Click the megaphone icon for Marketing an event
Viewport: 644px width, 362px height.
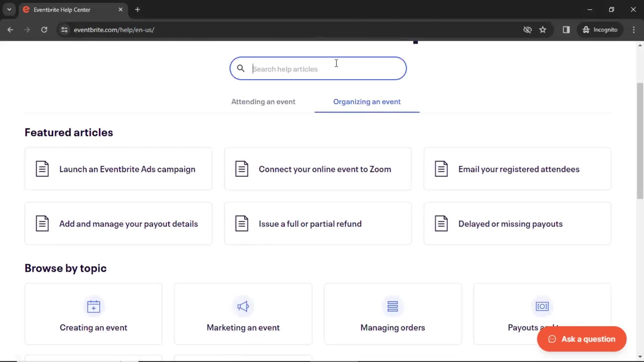point(243,306)
